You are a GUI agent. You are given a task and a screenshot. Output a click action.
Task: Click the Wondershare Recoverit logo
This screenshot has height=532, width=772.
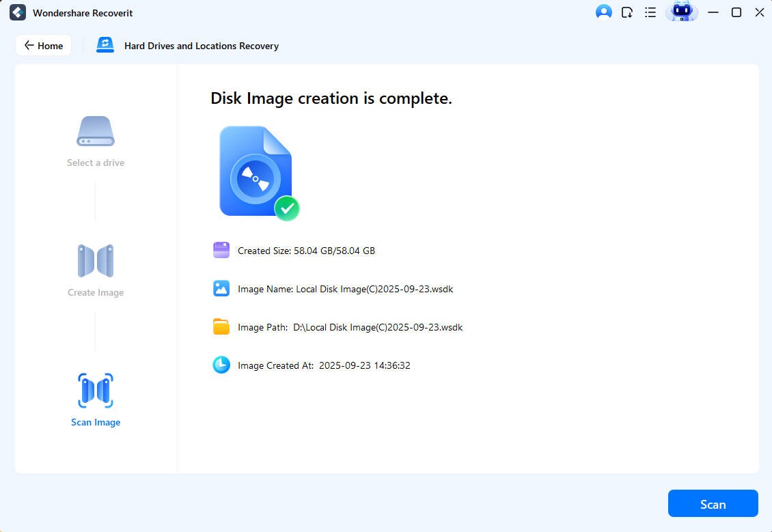16,12
